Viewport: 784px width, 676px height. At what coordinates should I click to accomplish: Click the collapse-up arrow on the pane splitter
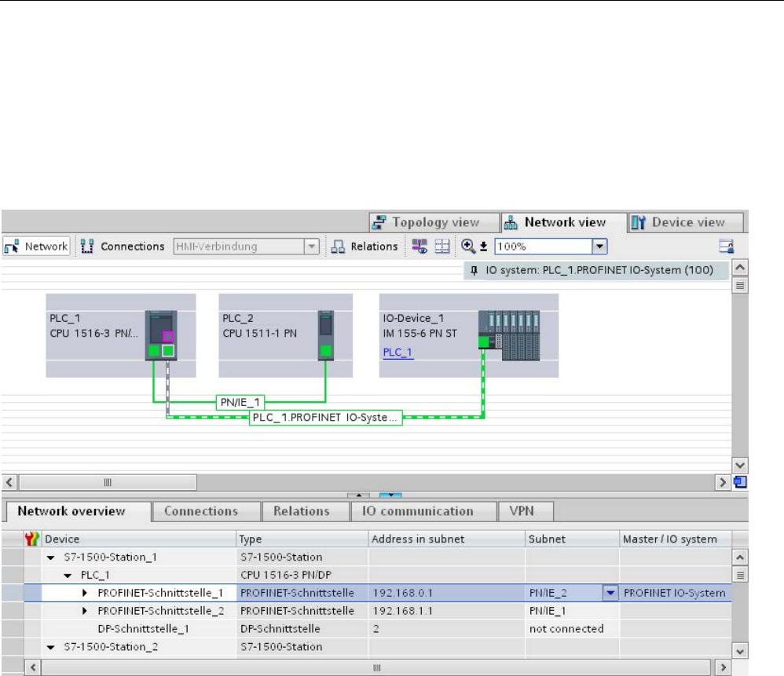pos(358,495)
